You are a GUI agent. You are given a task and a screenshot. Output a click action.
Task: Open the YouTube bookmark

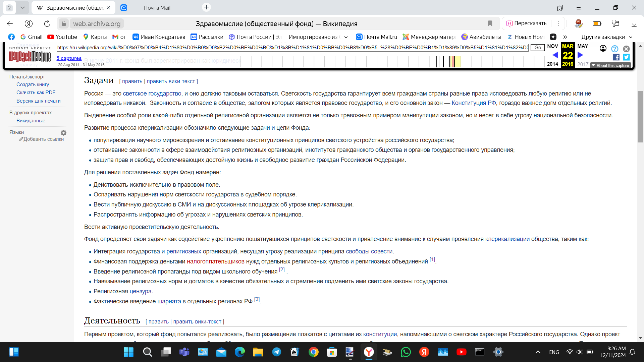(62, 37)
